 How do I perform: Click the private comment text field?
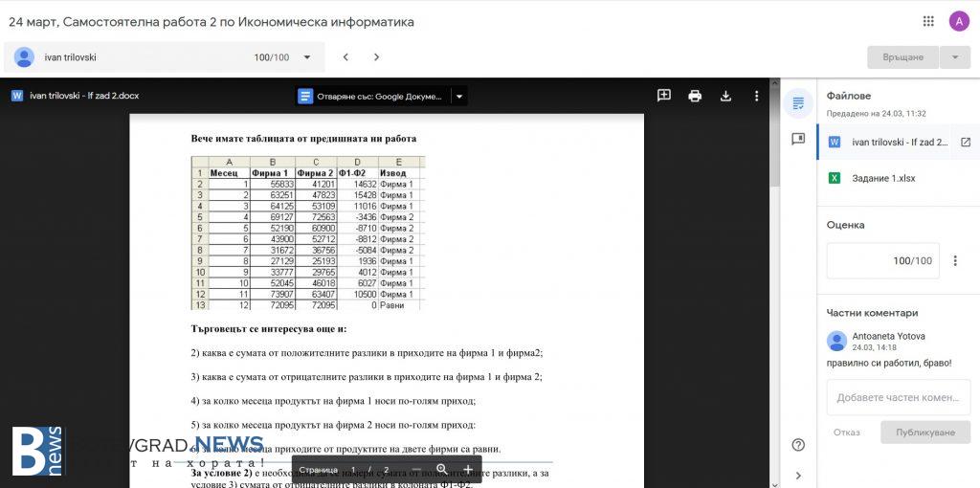897,397
